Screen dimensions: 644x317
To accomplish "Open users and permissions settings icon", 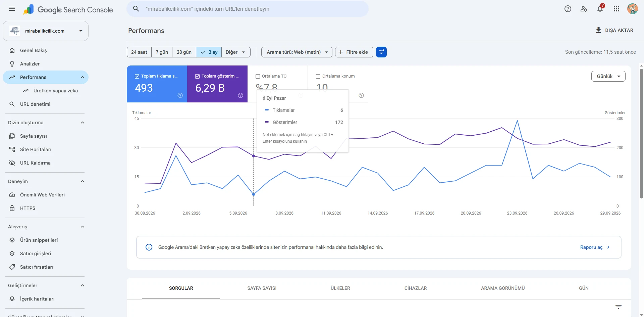I will click(x=584, y=9).
